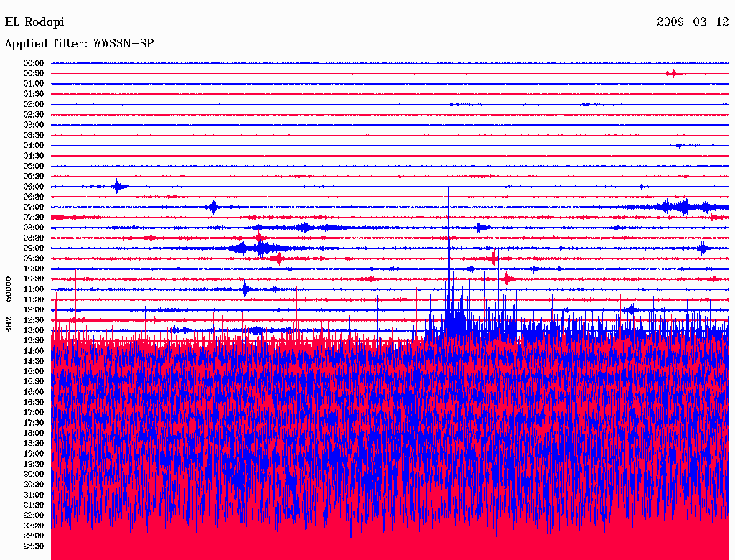The height and width of the screenshot is (560, 735).
Task: Click the red event on the 10:30 trace
Action: point(507,279)
